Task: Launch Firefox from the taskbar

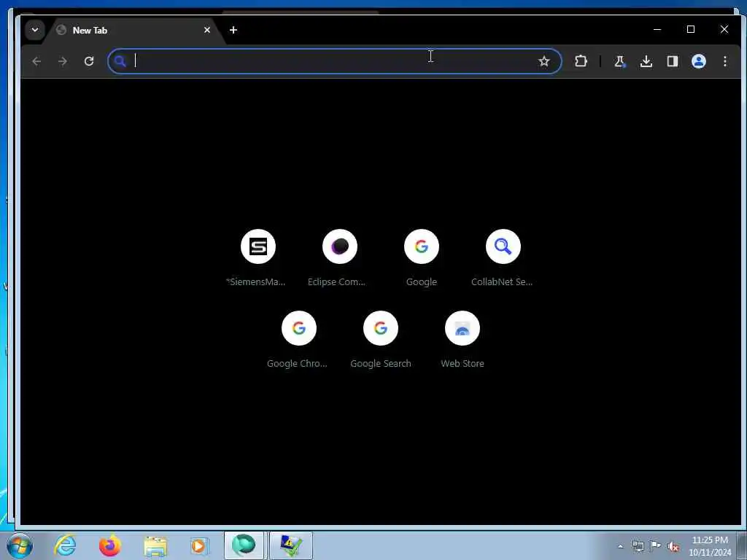Action: click(x=110, y=545)
